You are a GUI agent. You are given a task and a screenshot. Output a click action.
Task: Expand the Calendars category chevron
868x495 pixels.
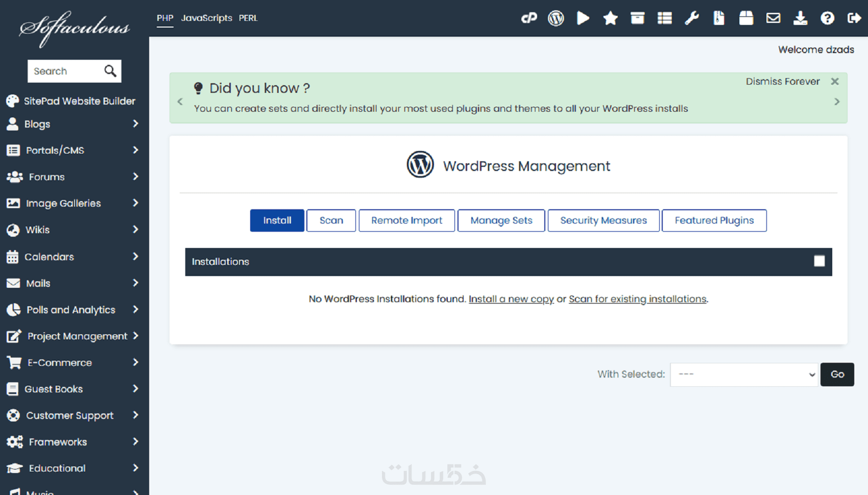[135, 256]
